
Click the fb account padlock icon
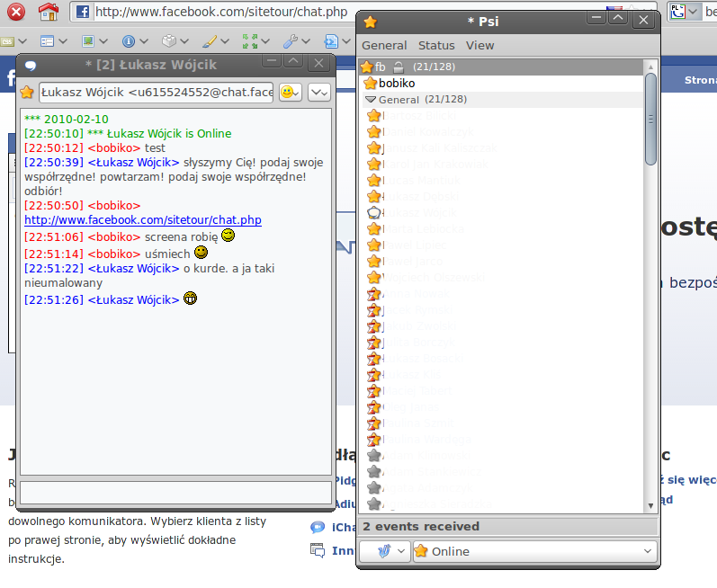pos(399,67)
